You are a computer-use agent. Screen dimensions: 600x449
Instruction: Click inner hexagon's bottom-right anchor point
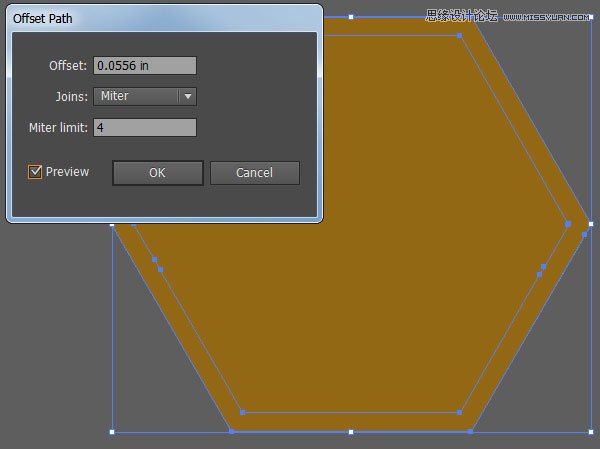pos(460,412)
